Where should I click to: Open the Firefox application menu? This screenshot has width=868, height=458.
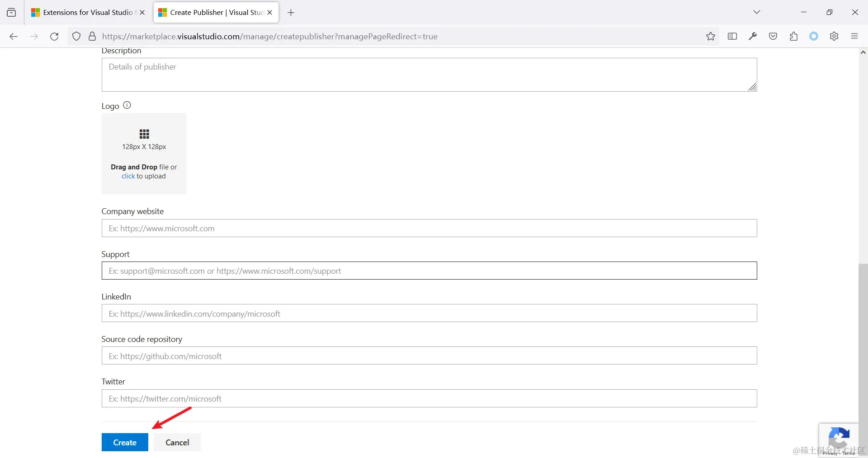tap(854, 37)
